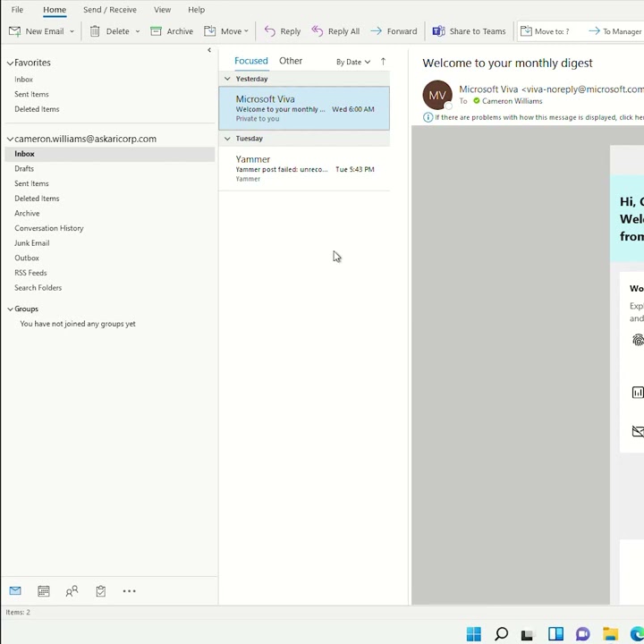The width and height of the screenshot is (644, 644).
Task: Click Reply All in the ribbon
Action: pyautogui.click(x=335, y=31)
